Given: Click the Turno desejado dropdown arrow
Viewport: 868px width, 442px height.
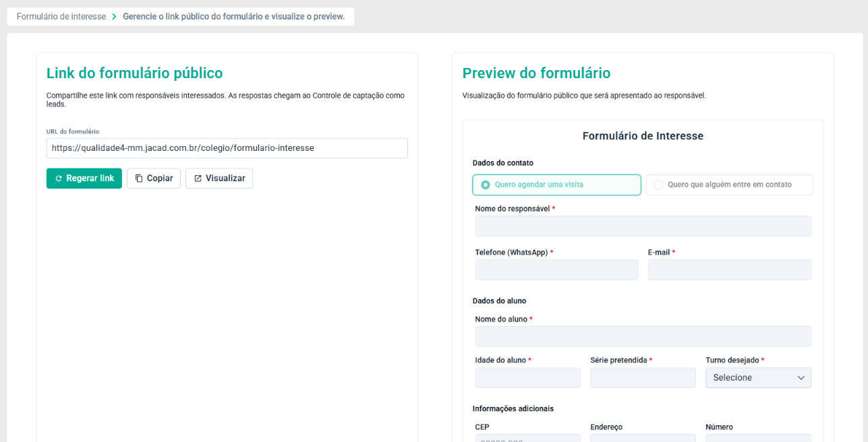Looking at the screenshot, I should click(801, 378).
